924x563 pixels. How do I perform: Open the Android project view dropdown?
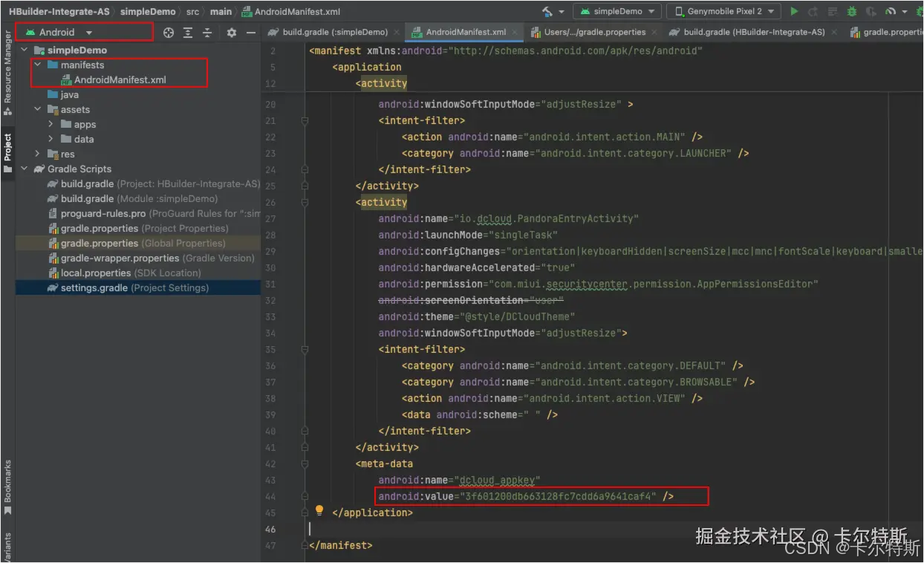[59, 33]
